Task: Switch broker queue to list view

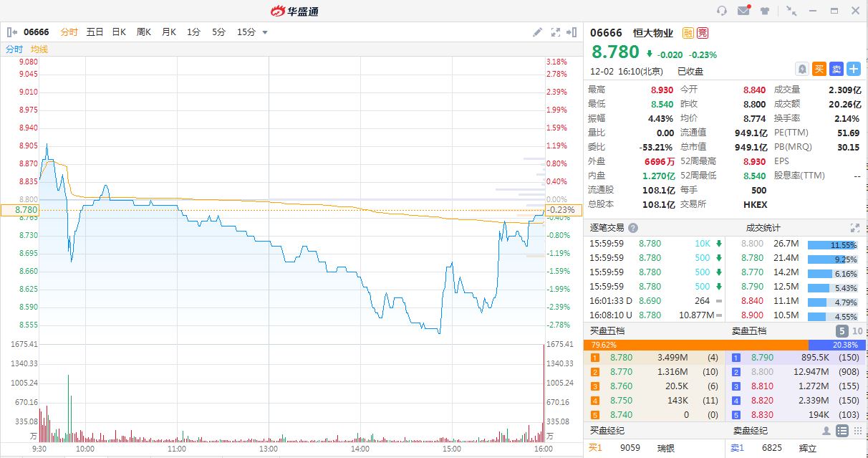Action: [842, 431]
